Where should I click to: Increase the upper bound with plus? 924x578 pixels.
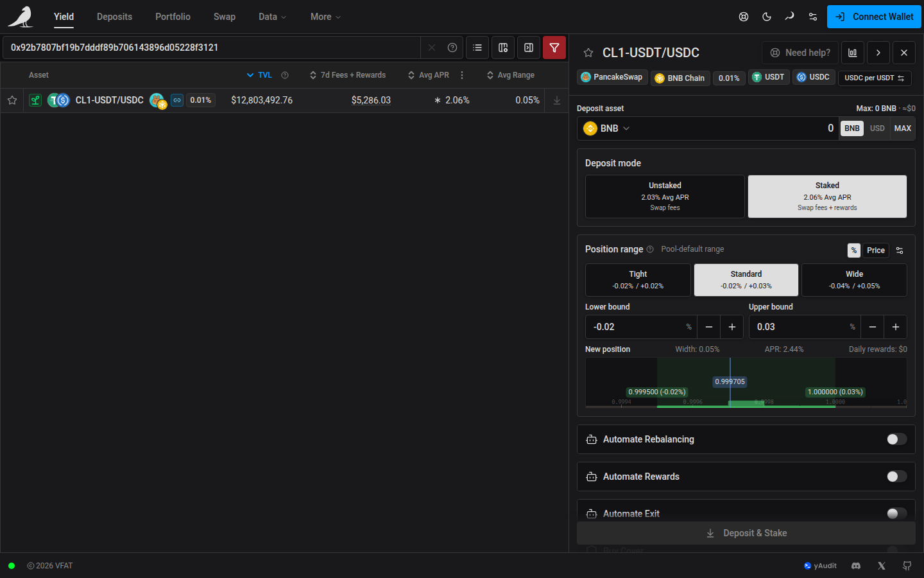click(x=896, y=327)
